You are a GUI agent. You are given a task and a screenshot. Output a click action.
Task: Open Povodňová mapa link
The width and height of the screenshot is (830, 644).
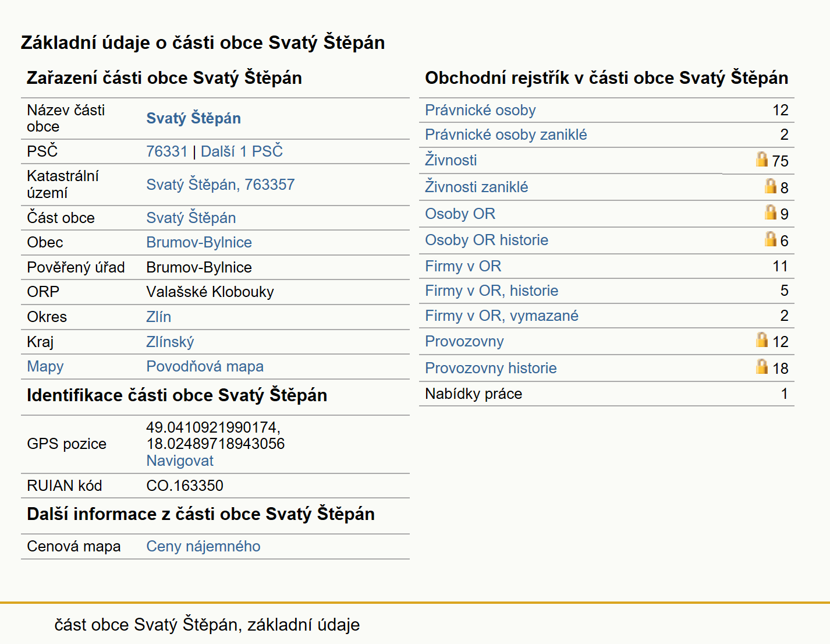coord(205,366)
